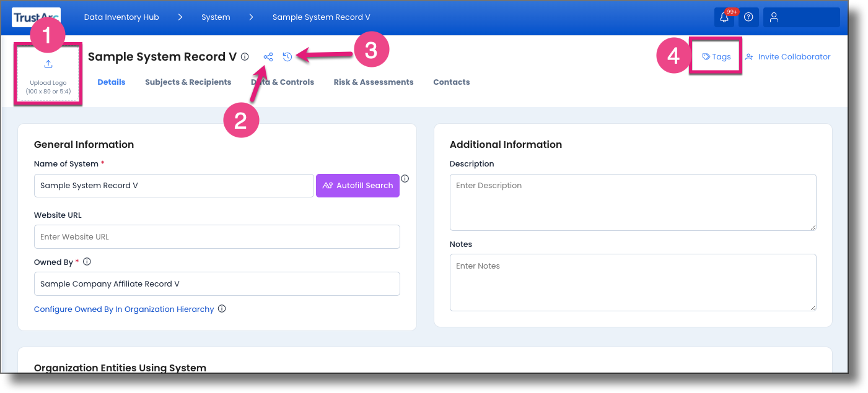Viewport: 868px width, 393px height.
Task: View info icon beside Configure Owned By link
Action: point(222,308)
